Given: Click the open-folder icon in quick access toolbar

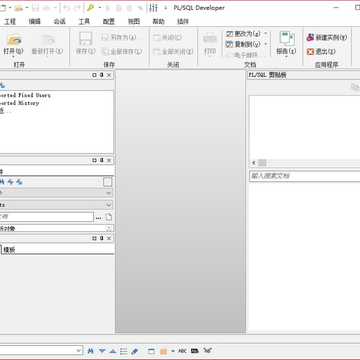Looking at the screenshot, I should 18,8.
